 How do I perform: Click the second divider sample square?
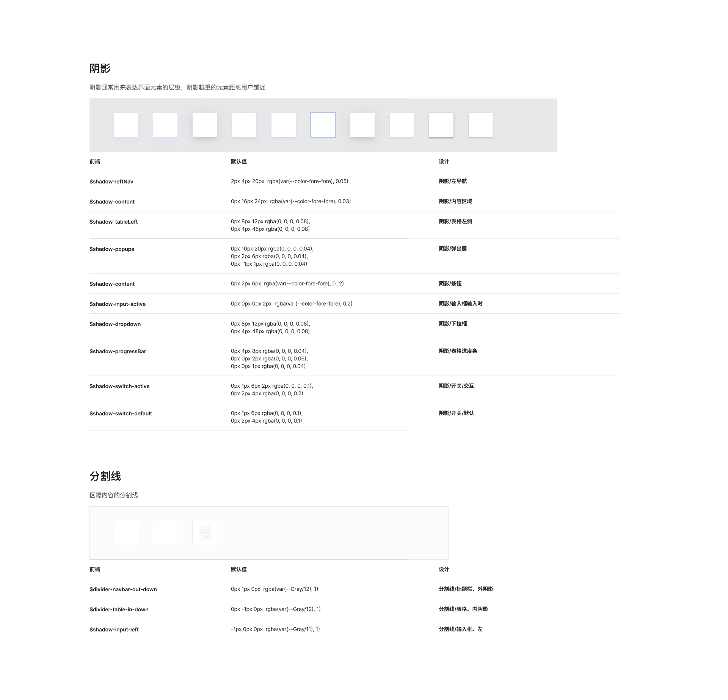(x=165, y=533)
